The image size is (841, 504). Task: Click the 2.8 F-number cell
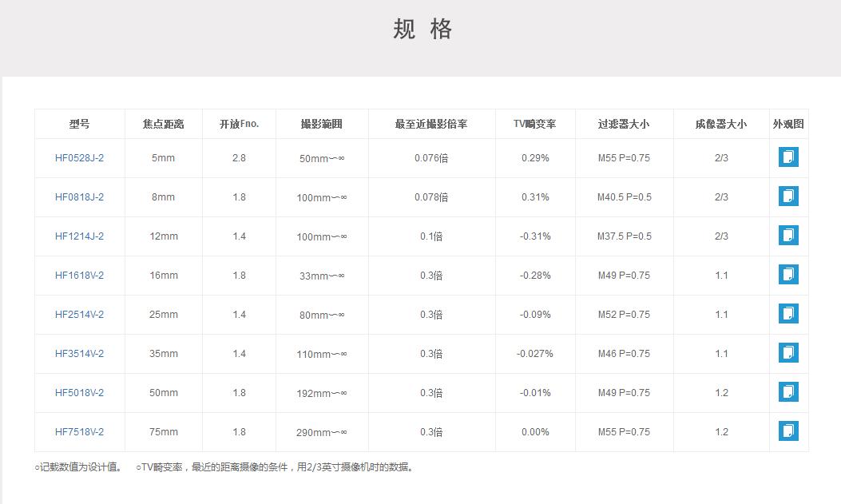(240, 158)
